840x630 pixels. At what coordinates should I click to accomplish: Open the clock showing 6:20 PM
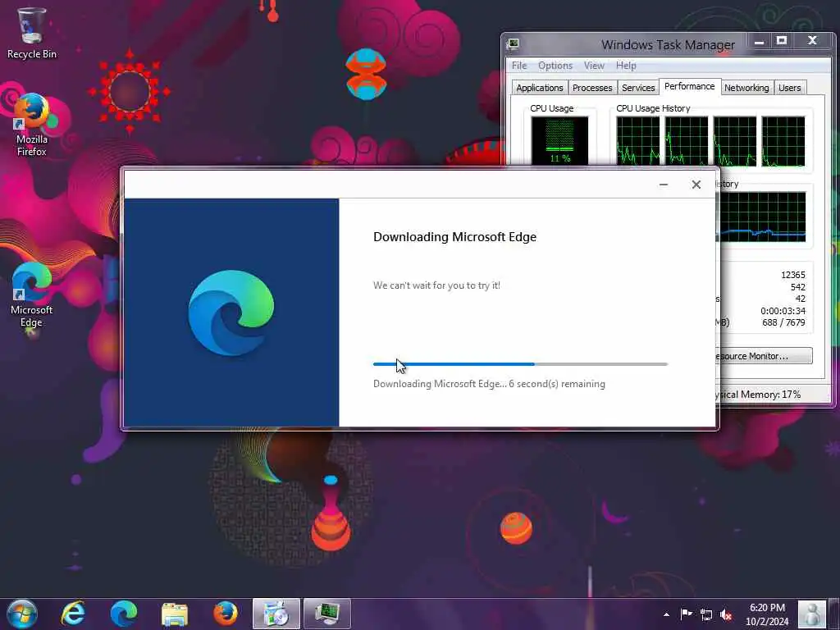tap(767, 614)
